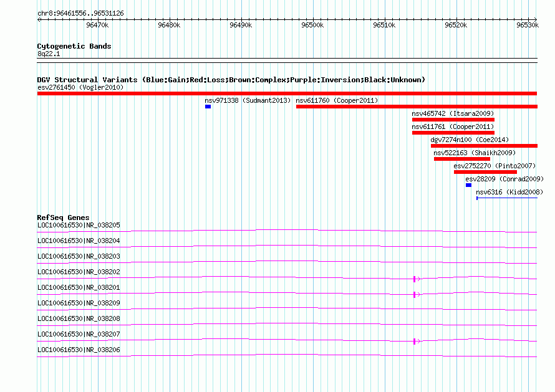Select the esv2752270 (Pinto2007) red bar
555x392 pixels.
pyautogui.click(x=485, y=172)
